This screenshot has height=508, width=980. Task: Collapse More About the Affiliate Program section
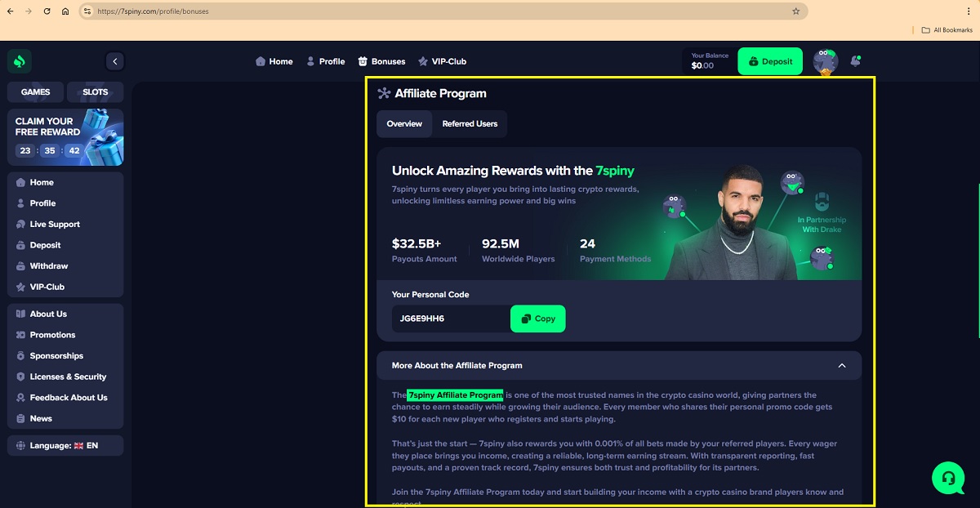[842, 366]
